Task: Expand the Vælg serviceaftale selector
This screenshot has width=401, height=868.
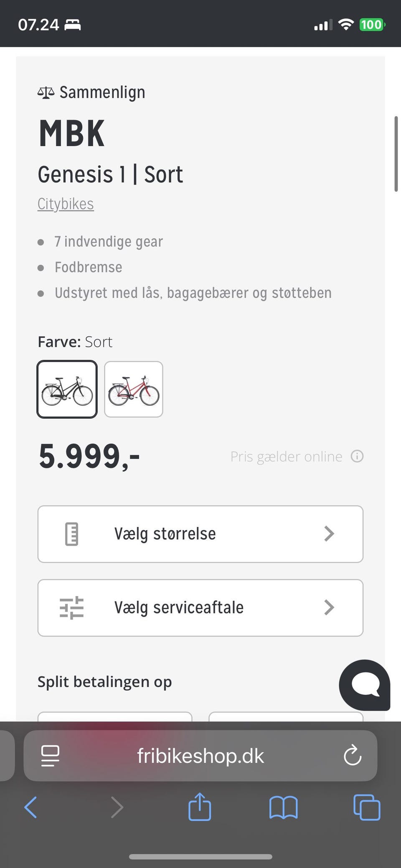Action: [x=200, y=607]
